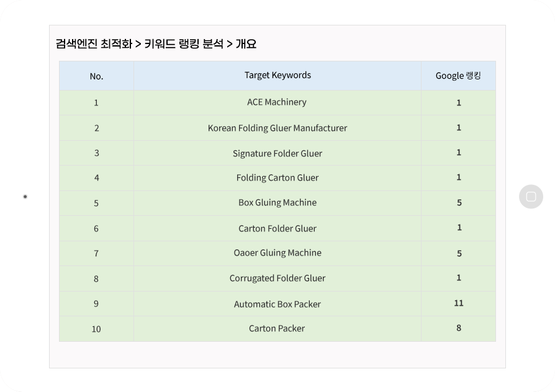
Task: Click row number 8 cell
Action: click(x=96, y=278)
